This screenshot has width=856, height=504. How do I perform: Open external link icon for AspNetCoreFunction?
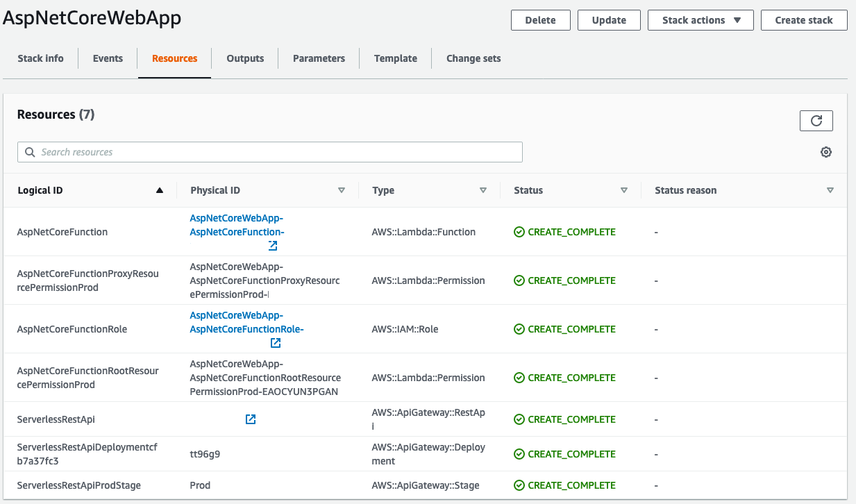273,246
